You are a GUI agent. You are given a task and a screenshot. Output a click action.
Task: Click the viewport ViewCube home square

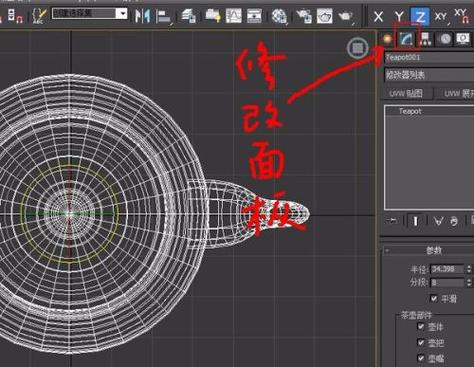click(x=358, y=48)
